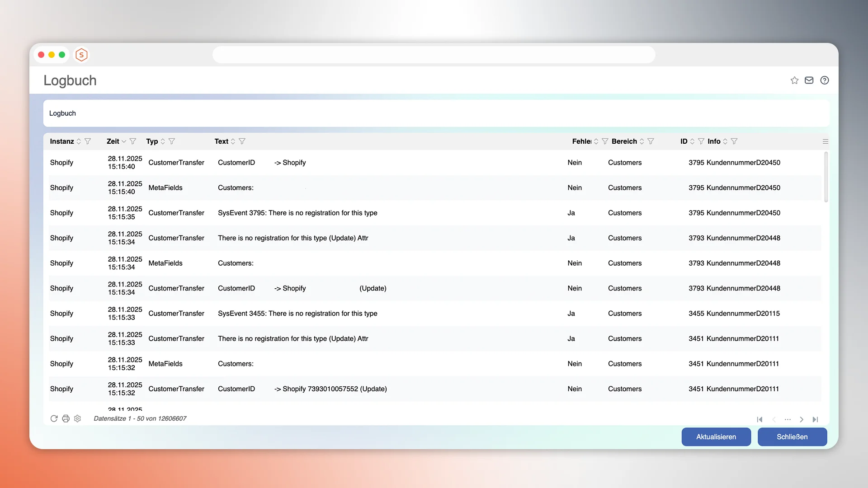Advance to the next records page
The height and width of the screenshot is (488, 868).
(802, 419)
